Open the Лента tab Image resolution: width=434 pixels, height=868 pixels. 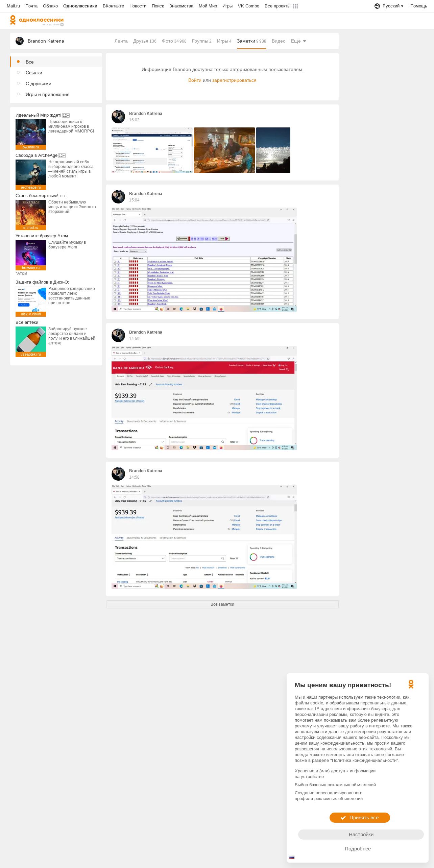[121, 41]
